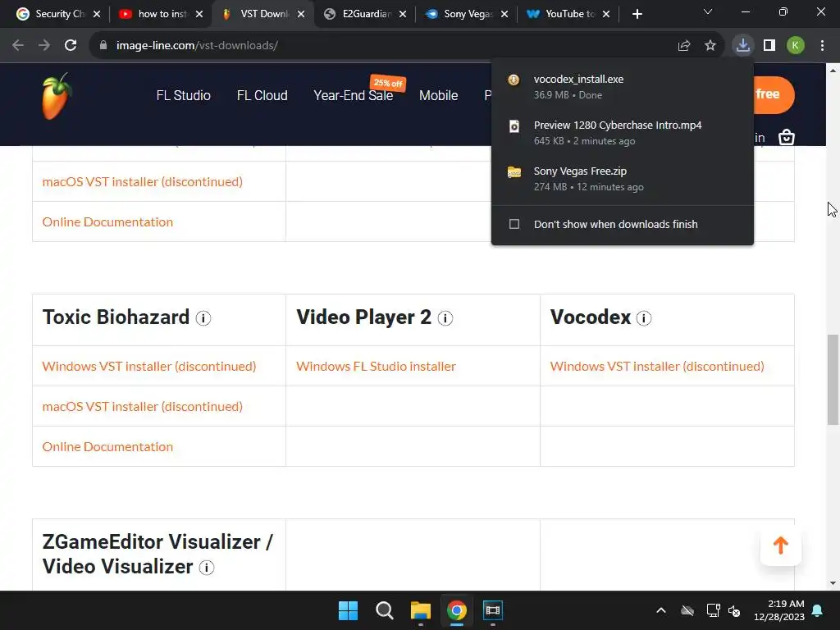
Task: View site information lock icon
Action: click(103, 46)
